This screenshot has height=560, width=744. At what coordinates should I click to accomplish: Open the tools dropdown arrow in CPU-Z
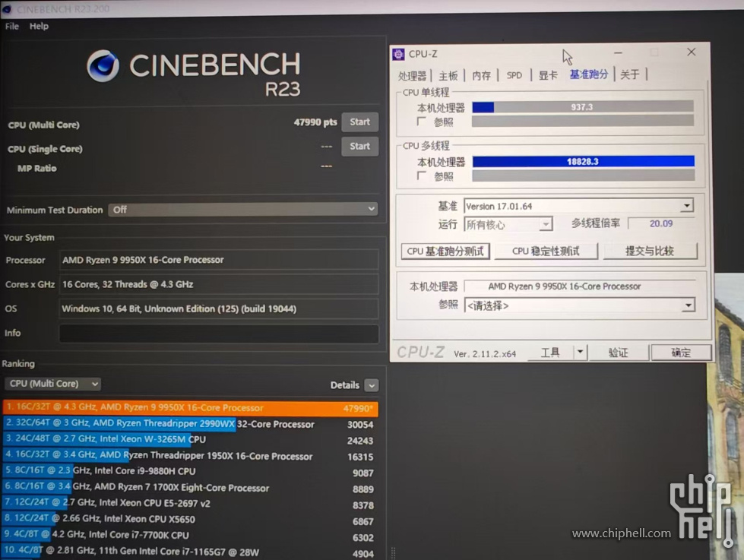coord(580,352)
